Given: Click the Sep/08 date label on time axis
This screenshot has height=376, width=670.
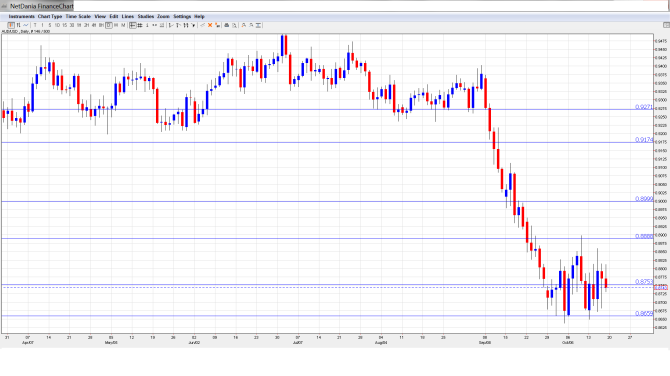Looking at the screenshot, I should click(485, 343).
